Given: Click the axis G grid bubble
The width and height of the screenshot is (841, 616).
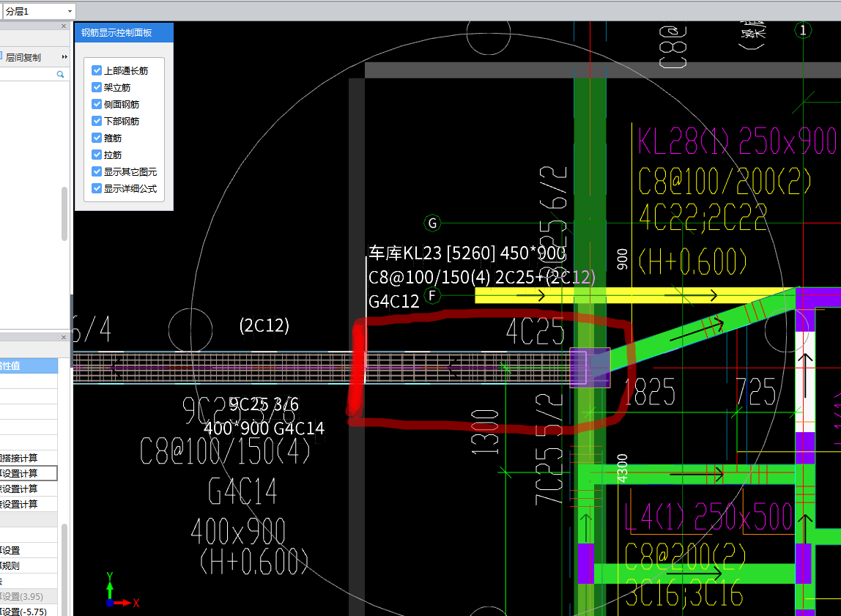Looking at the screenshot, I should [432, 223].
